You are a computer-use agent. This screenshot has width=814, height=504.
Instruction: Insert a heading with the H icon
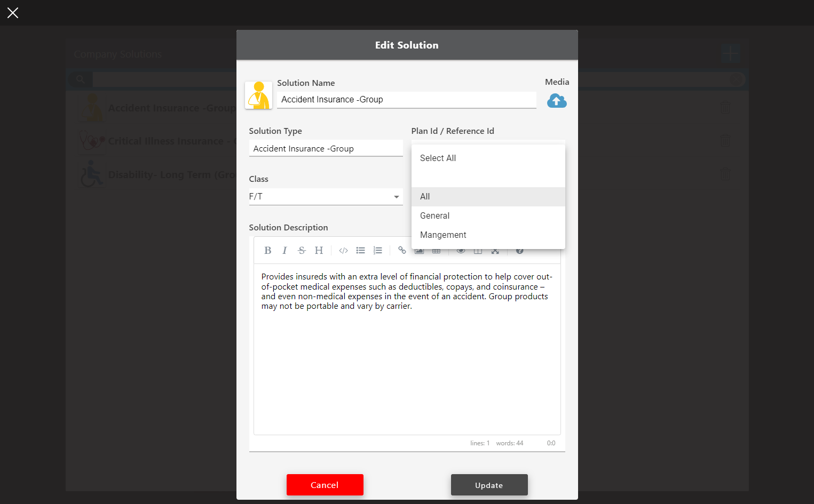(x=319, y=250)
